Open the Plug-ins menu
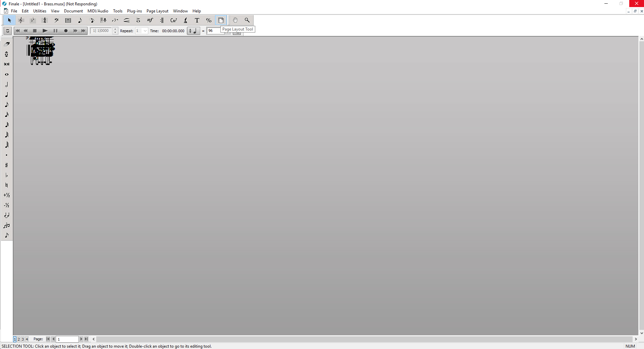The height and width of the screenshot is (349, 644). point(134,11)
